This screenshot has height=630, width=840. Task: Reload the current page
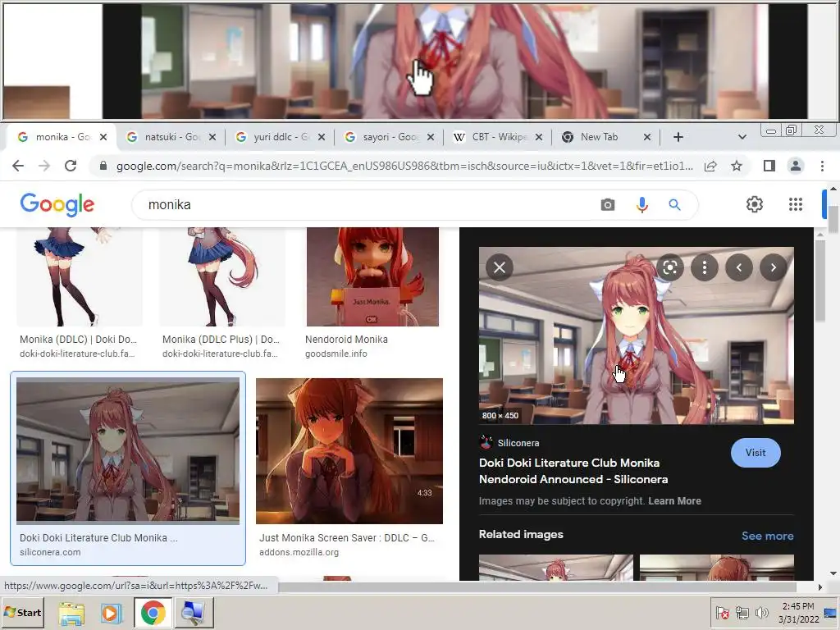pyautogui.click(x=71, y=166)
